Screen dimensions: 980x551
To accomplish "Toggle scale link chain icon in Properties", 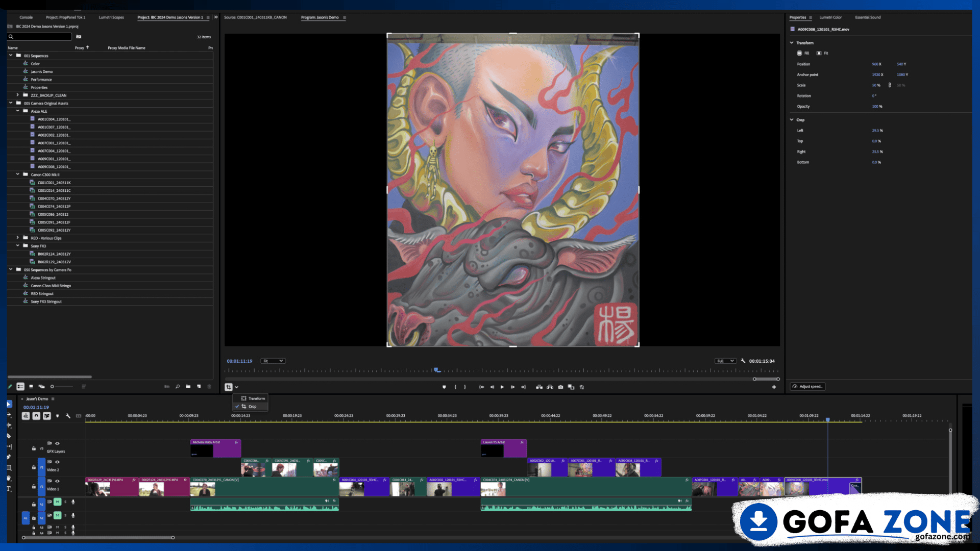I will tap(890, 85).
